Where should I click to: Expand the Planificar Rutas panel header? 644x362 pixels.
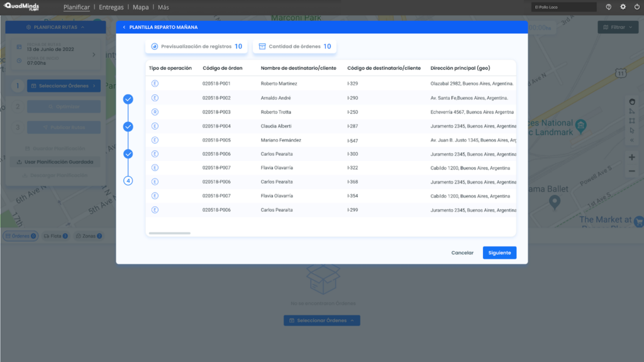(55, 27)
